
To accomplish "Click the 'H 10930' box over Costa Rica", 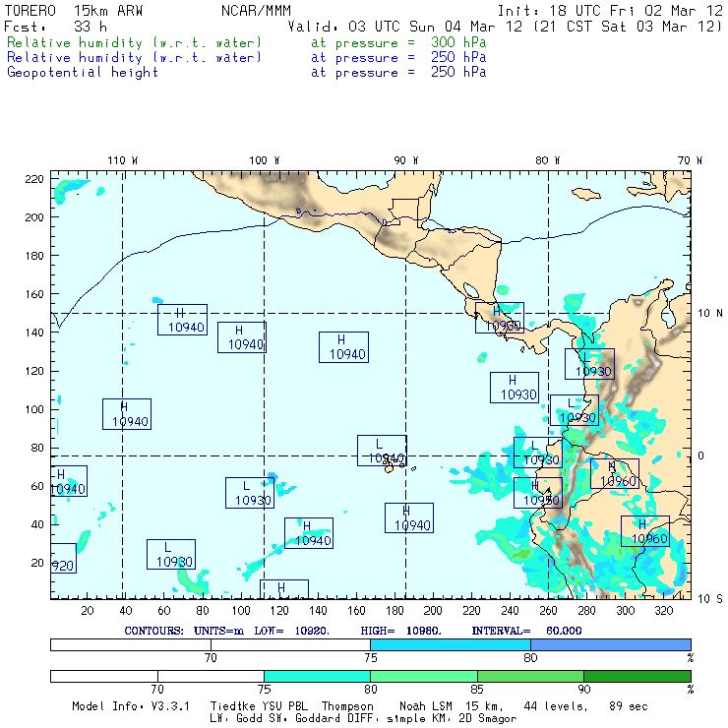I will click(500, 318).
